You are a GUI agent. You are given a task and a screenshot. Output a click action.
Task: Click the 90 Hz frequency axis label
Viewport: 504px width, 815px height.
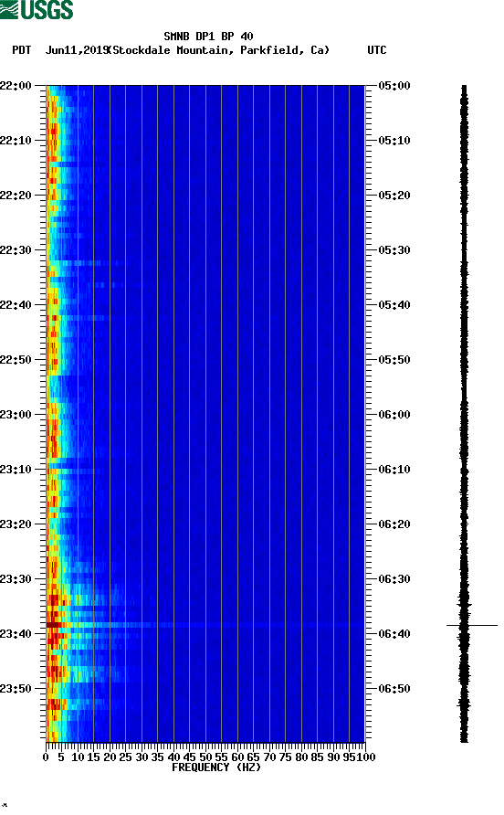tap(333, 757)
